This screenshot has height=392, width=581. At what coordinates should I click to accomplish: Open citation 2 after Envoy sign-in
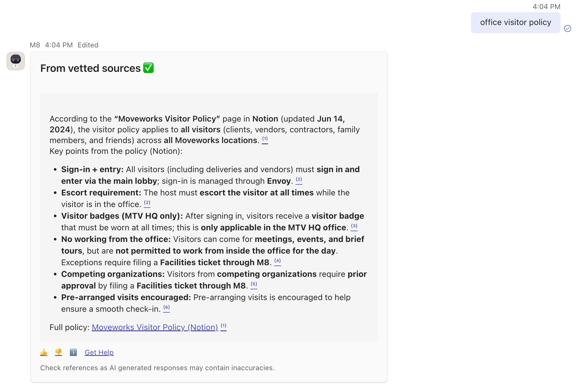tap(299, 180)
